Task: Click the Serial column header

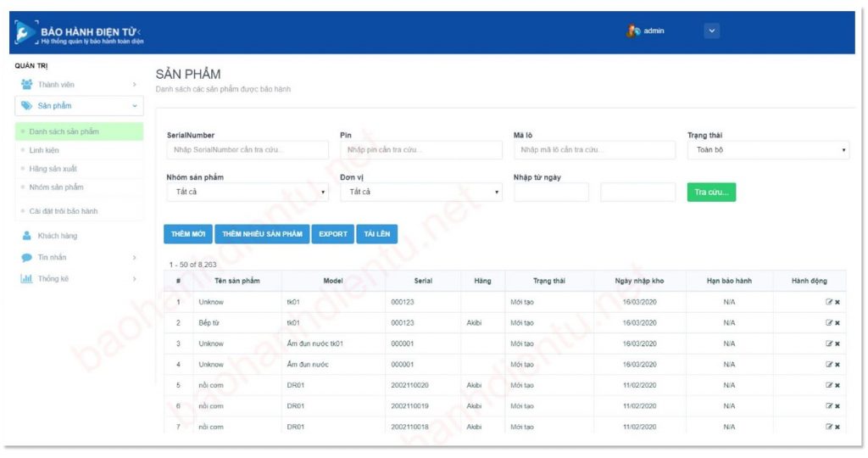Action: point(423,281)
